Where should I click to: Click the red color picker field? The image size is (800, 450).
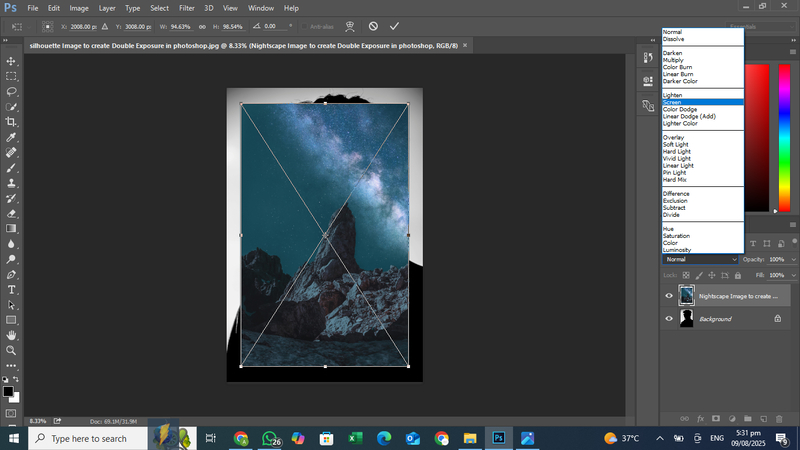pyautogui.click(x=757, y=138)
